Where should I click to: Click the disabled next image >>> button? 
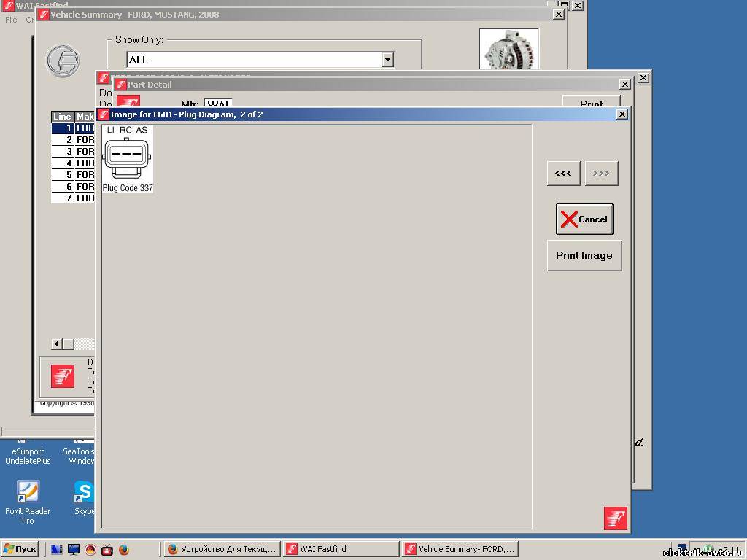pyautogui.click(x=601, y=173)
